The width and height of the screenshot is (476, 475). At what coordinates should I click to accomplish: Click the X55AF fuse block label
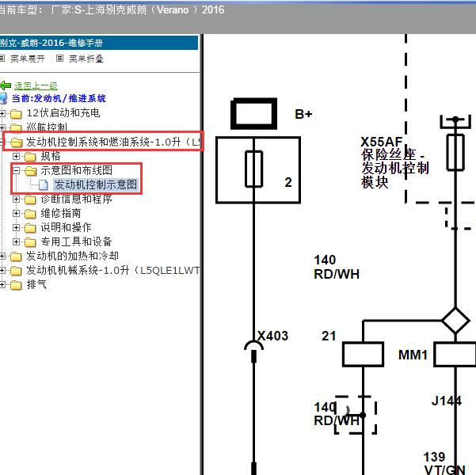tap(394, 162)
